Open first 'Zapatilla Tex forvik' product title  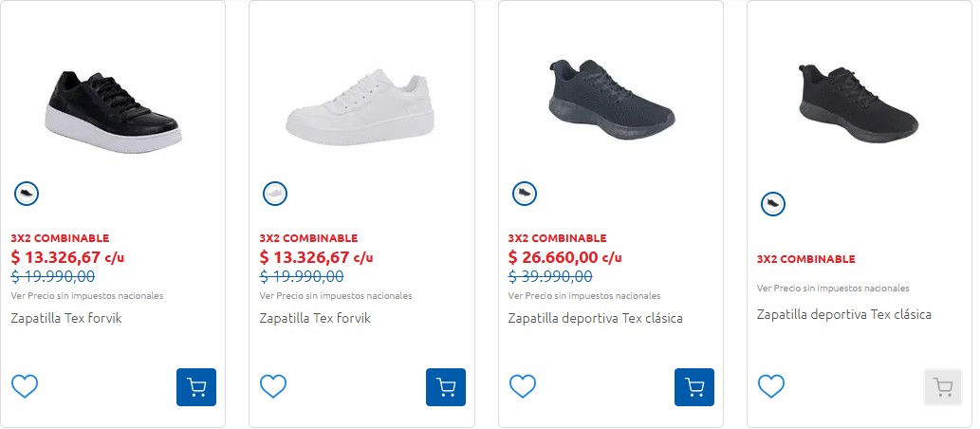[66, 318]
